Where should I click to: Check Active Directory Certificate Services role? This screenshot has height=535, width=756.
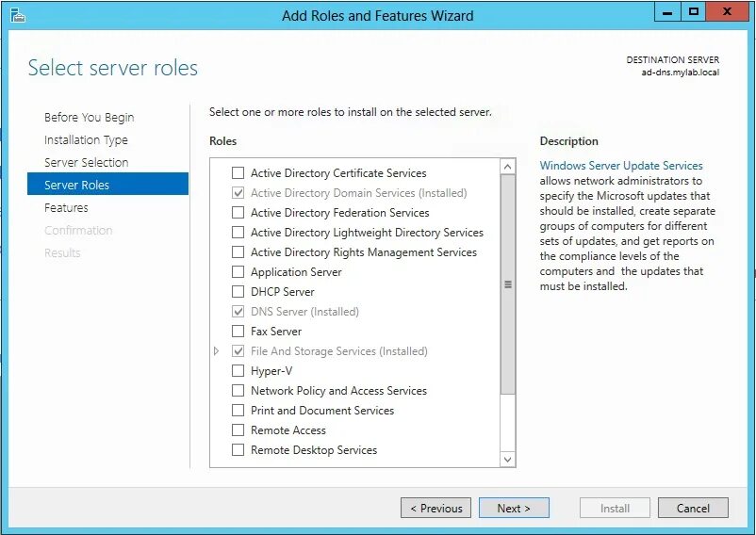click(238, 173)
